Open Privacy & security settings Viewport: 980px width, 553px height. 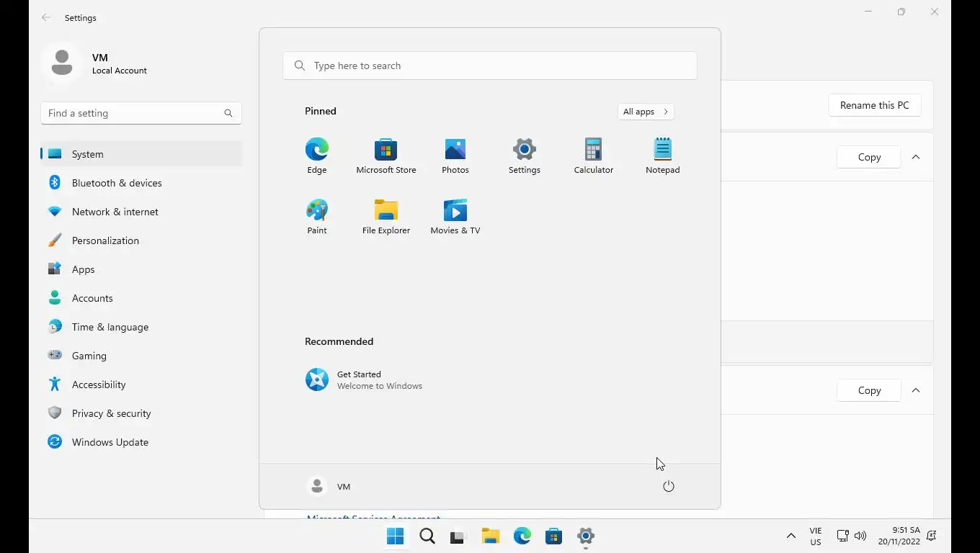(x=141, y=413)
